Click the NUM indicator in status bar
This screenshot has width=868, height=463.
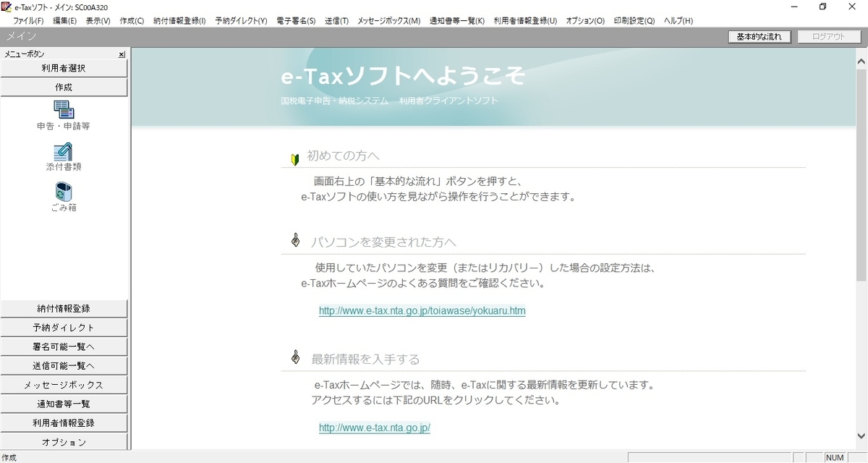click(835, 457)
